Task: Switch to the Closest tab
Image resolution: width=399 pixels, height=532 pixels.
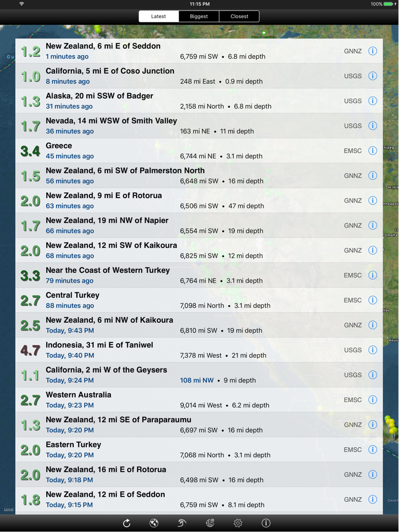Action: 239,16
